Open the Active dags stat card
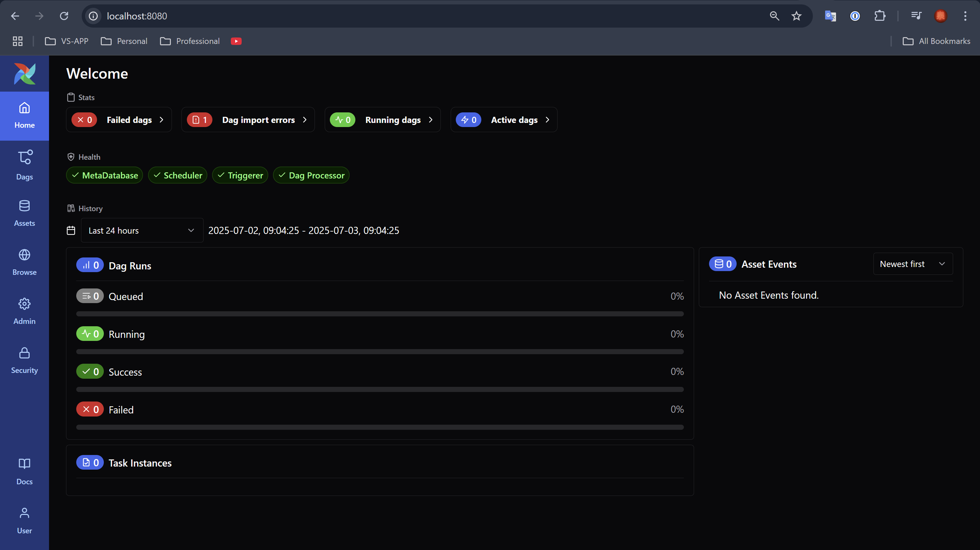The height and width of the screenshot is (550, 980). (x=504, y=120)
